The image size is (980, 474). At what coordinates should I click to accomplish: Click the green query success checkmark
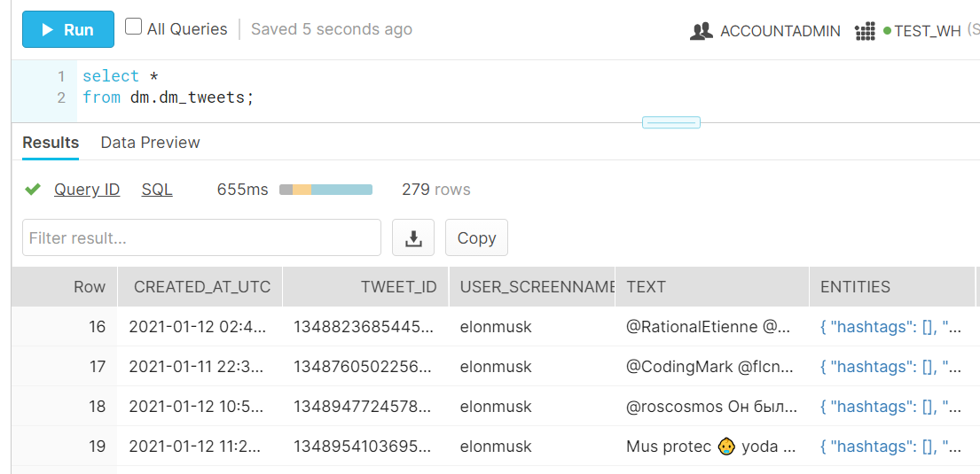pyautogui.click(x=33, y=190)
